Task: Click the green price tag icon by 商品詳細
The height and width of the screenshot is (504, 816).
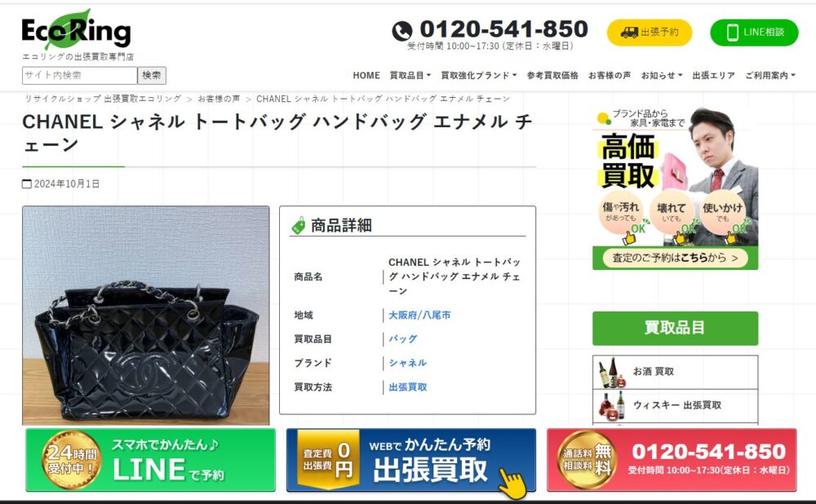Action: coord(299,225)
